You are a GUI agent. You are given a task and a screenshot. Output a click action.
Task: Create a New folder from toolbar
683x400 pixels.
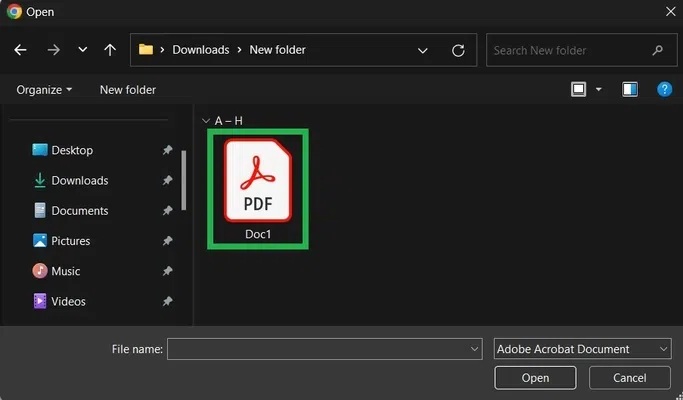click(128, 90)
